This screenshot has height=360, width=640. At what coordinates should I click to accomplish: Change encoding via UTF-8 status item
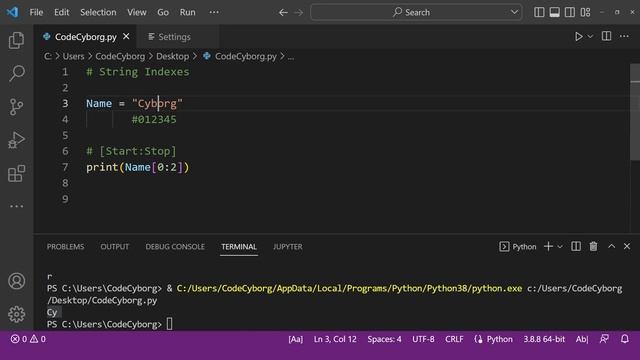pos(423,339)
